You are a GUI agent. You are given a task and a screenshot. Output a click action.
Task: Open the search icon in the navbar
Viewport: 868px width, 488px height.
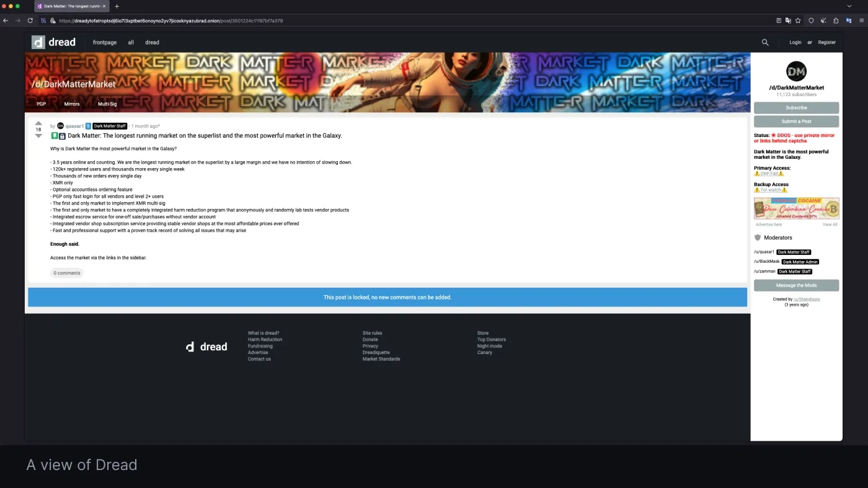click(764, 42)
